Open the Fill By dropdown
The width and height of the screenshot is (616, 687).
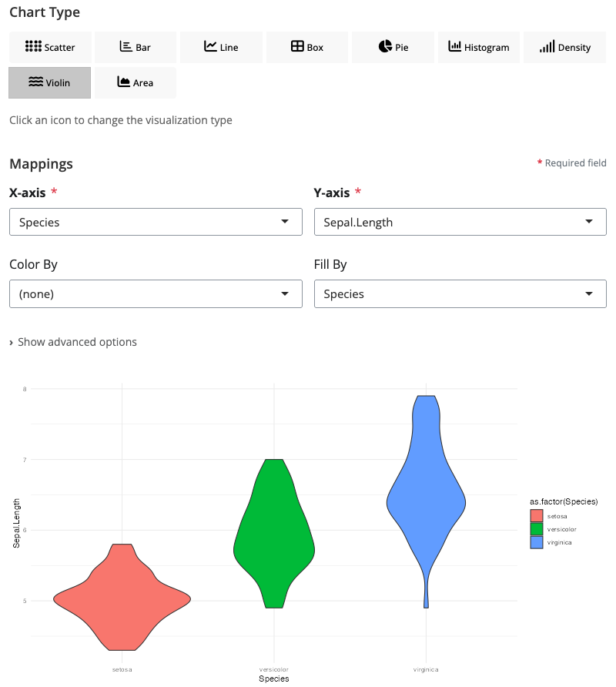click(460, 293)
